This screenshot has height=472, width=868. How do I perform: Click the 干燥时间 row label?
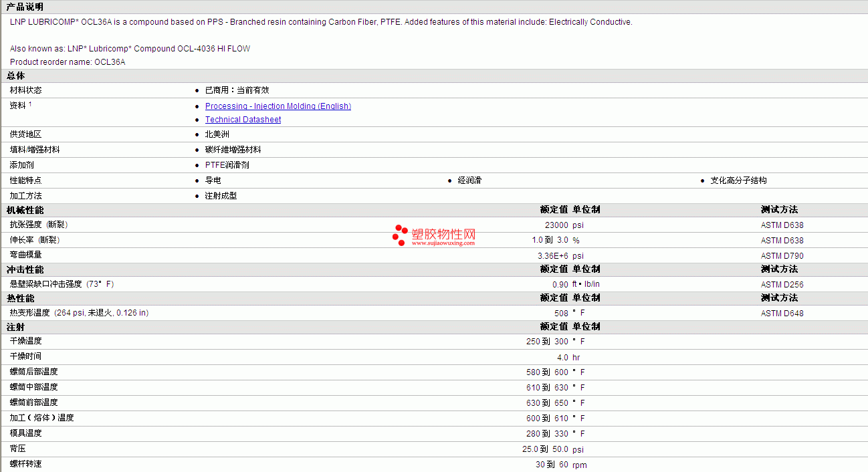click(25, 356)
